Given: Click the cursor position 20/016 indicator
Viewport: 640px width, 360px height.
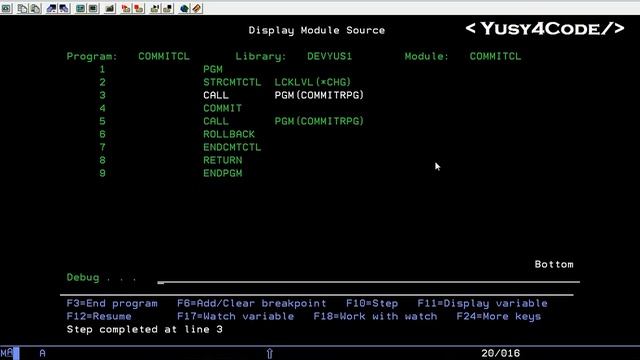Looking at the screenshot, I should coord(500,353).
